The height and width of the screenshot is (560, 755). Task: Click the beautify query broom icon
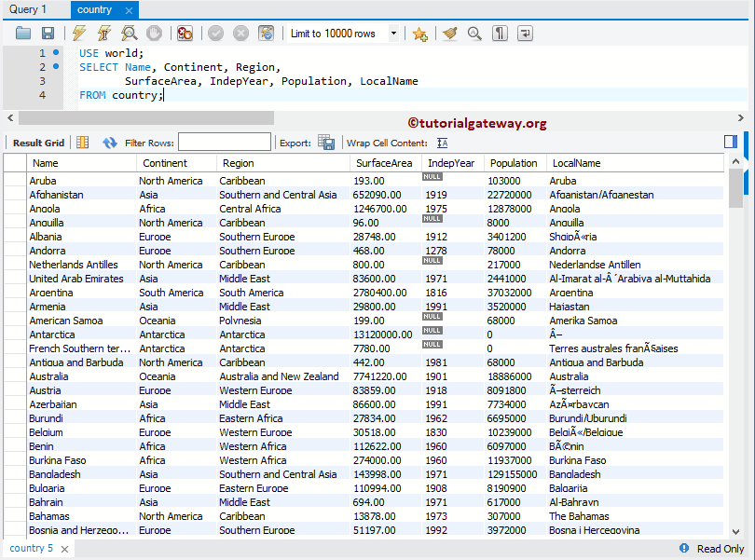pos(450,34)
